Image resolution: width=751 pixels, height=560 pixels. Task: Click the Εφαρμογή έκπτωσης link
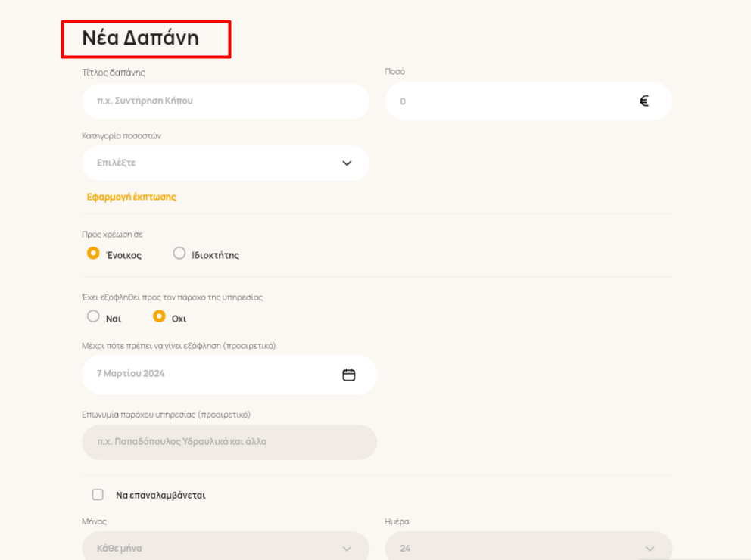click(x=131, y=197)
